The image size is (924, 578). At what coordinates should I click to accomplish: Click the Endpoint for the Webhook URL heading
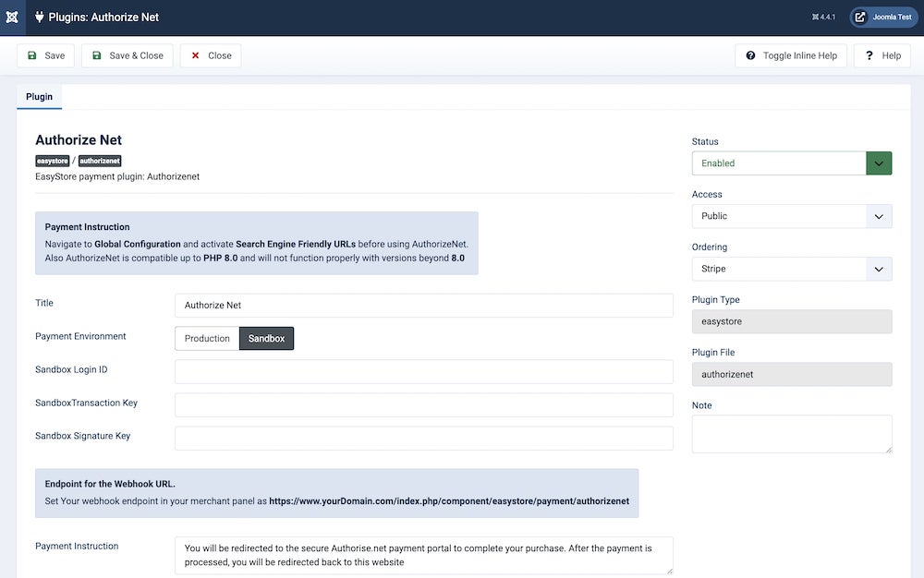click(x=110, y=484)
